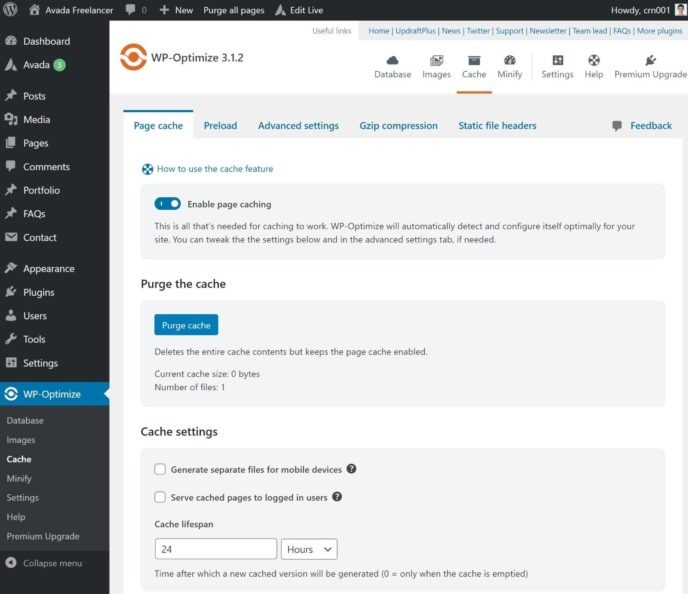Open the New content menu in admin bar
The width and height of the screenshot is (688, 594).
(176, 10)
